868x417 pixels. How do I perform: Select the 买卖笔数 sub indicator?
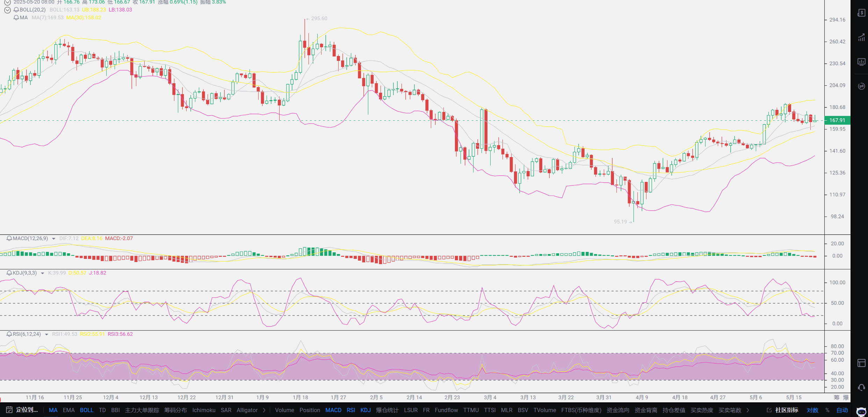(x=730, y=410)
